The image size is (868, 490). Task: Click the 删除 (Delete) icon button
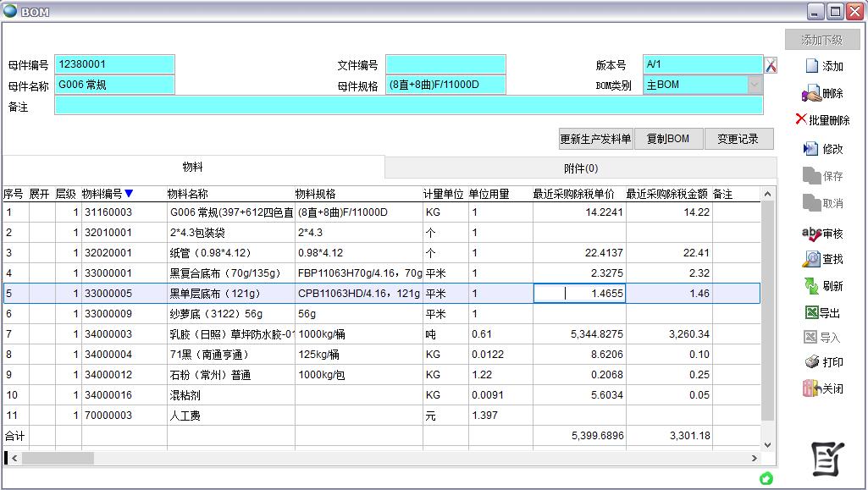click(823, 93)
